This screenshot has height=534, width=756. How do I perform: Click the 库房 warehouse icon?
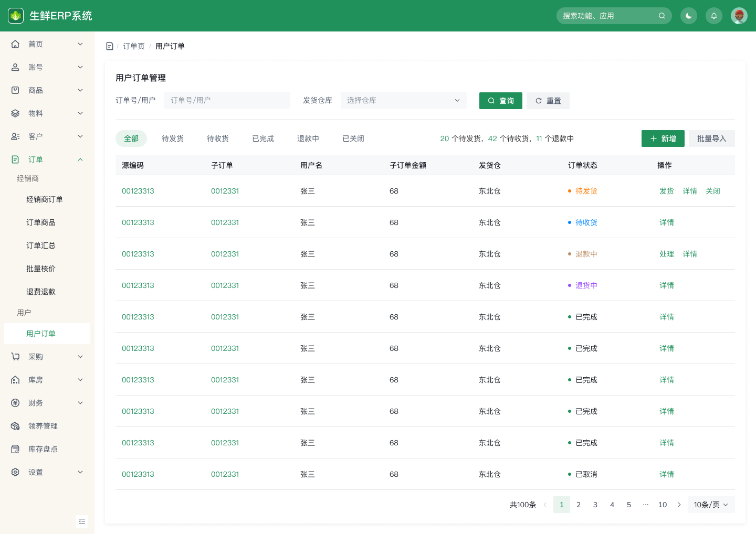15,380
